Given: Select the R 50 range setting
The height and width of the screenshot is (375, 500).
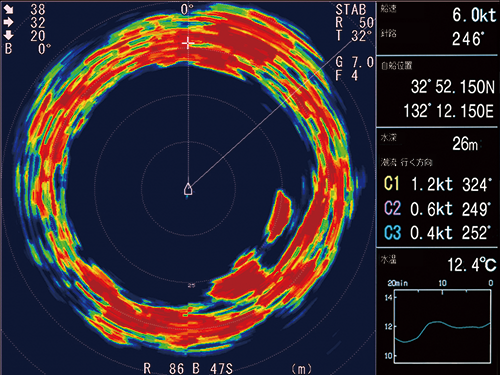Looking at the screenshot, I should [x=354, y=23].
